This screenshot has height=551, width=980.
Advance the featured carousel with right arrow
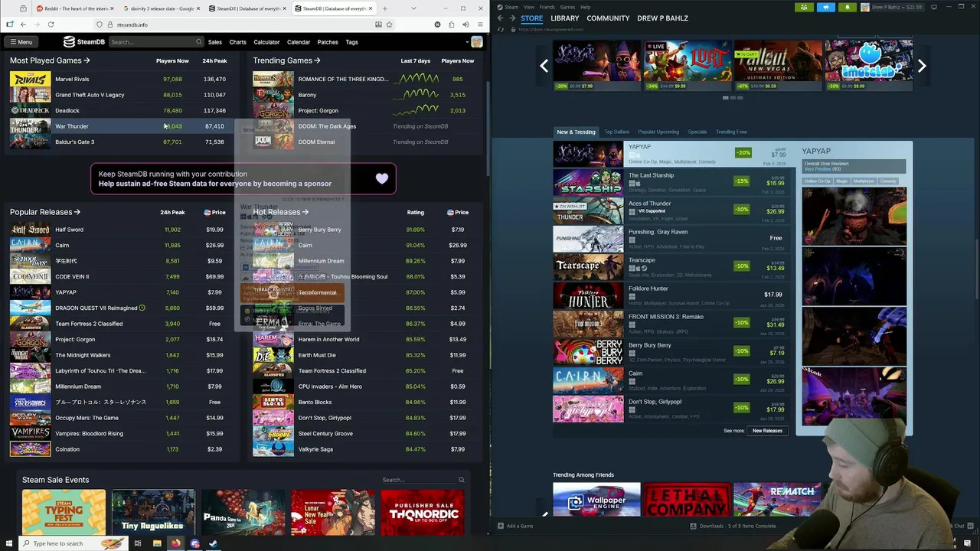tap(922, 66)
